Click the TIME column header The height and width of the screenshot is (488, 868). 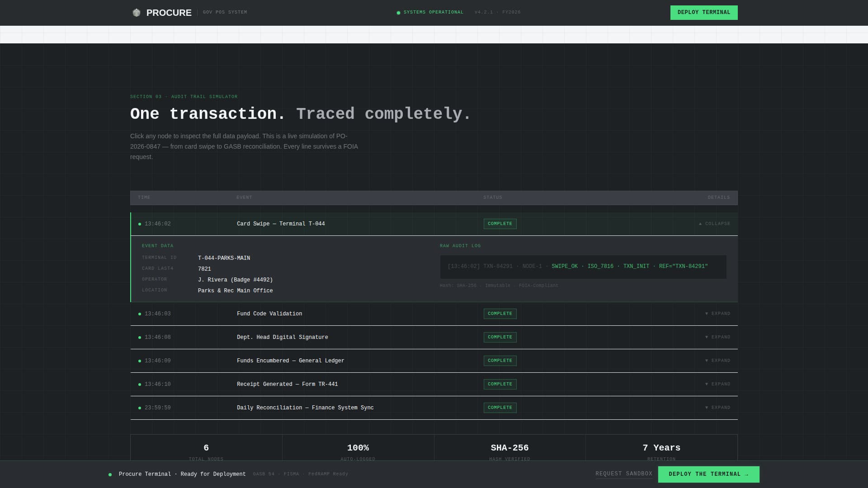[x=144, y=197]
